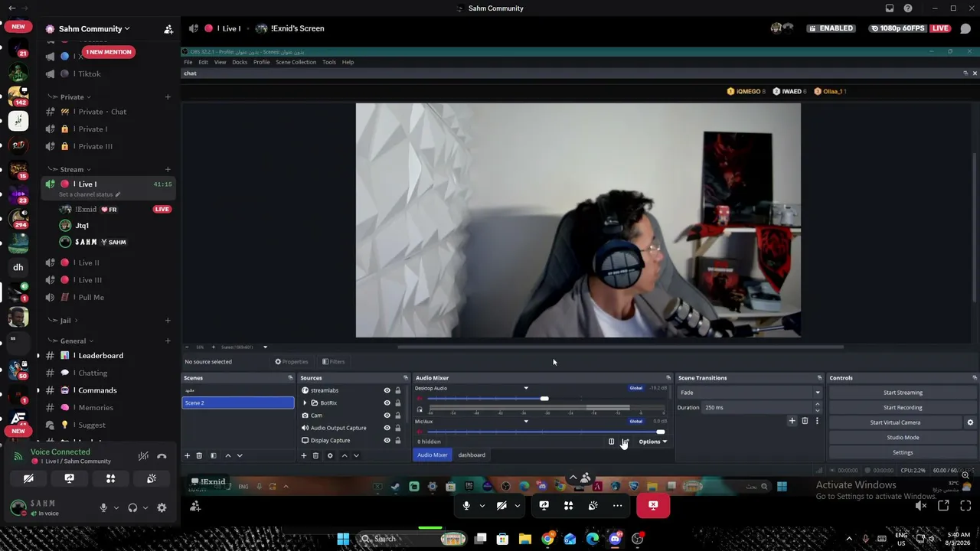980x551 pixels.
Task: Pop out the stream into a window
Action: [943, 505]
